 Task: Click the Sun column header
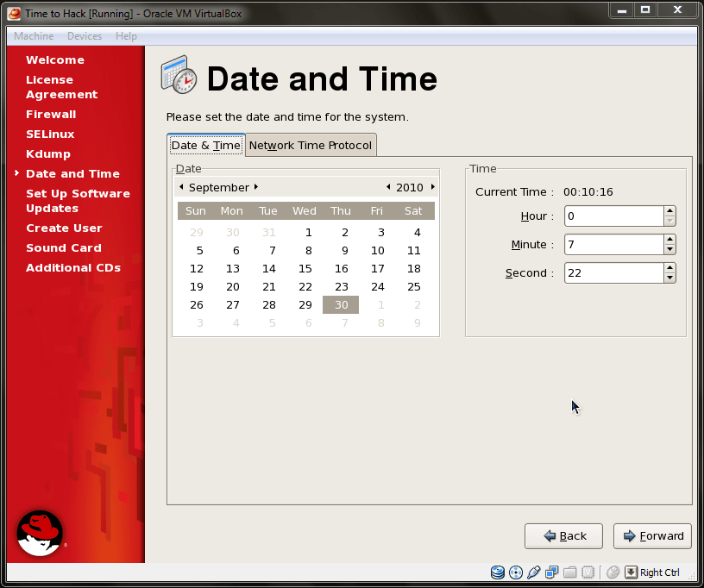coord(195,211)
